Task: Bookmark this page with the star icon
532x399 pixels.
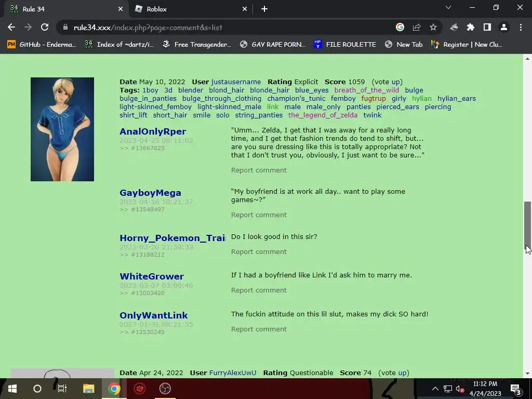Action: tap(433, 27)
